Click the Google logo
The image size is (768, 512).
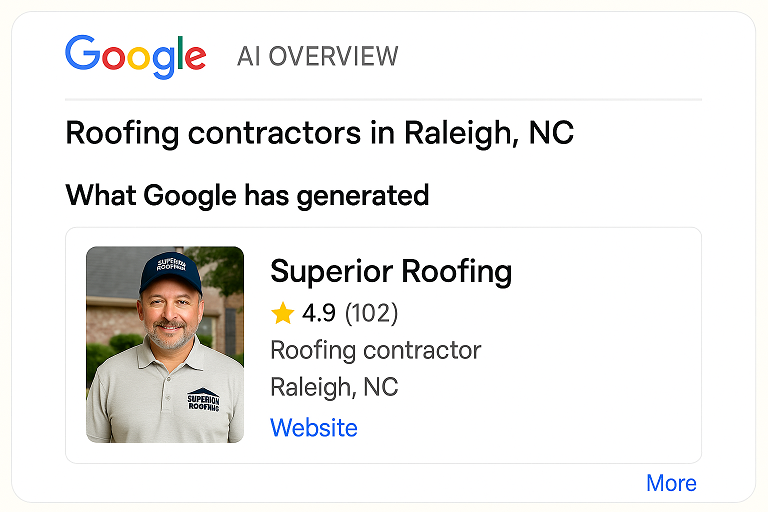pyautogui.click(x=135, y=55)
